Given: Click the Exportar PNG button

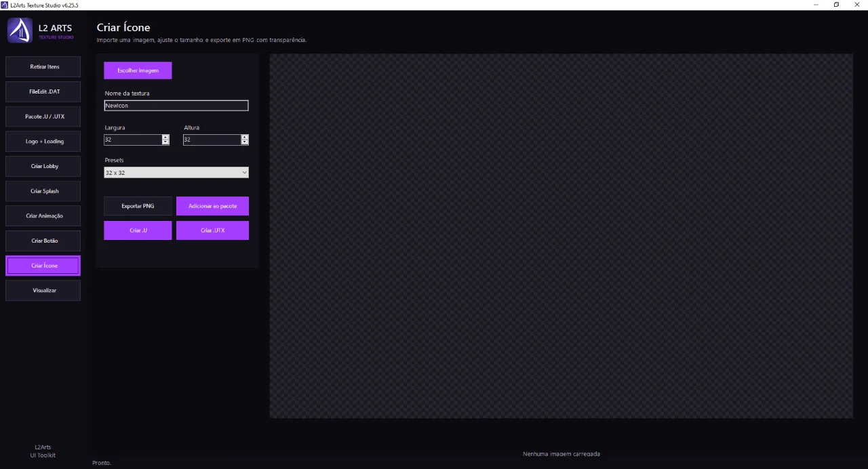Looking at the screenshot, I should tap(138, 206).
